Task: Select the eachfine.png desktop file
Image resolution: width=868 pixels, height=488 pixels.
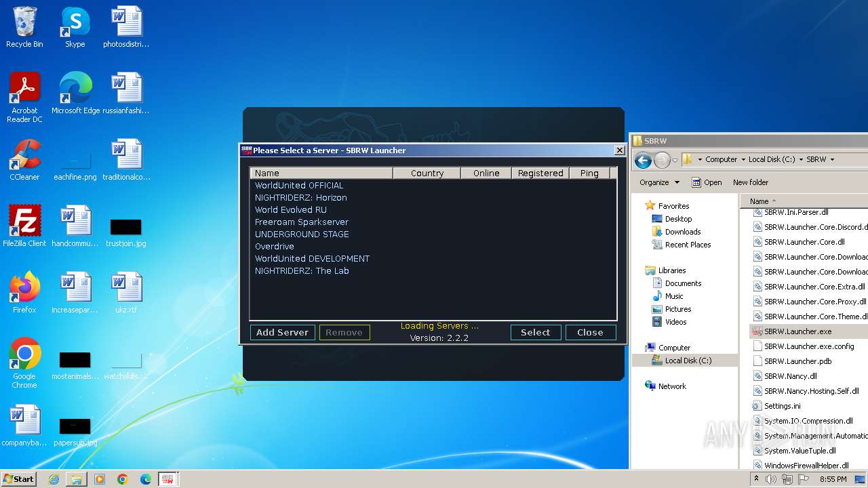Action: (x=75, y=165)
